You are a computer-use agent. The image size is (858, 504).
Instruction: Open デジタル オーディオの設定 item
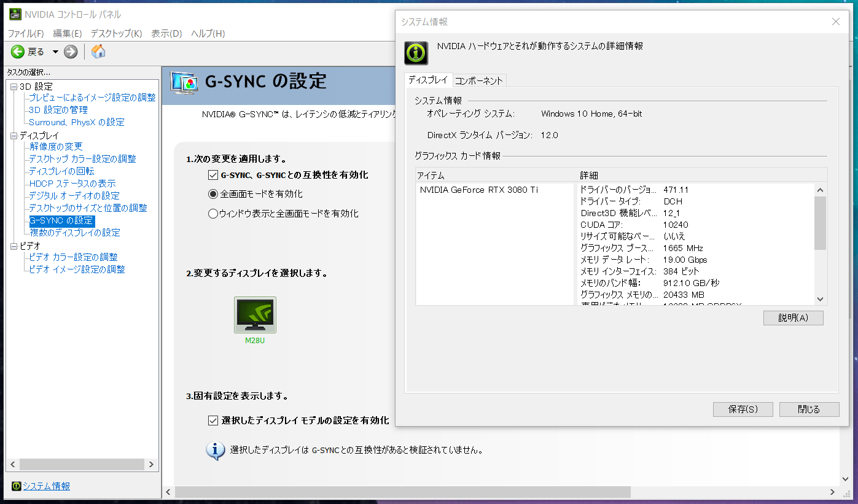pos(74,196)
